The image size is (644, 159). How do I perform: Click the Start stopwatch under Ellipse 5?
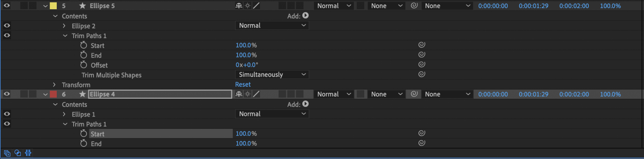click(84, 45)
